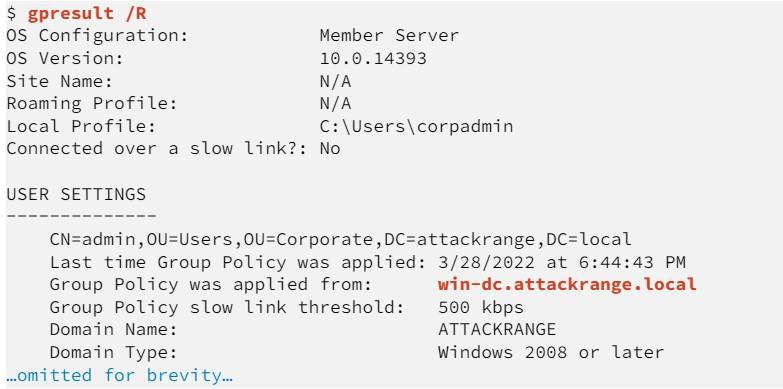The image size is (783, 389).
Task: Click the Group Policy slow link threshold label
Action: [227, 307]
